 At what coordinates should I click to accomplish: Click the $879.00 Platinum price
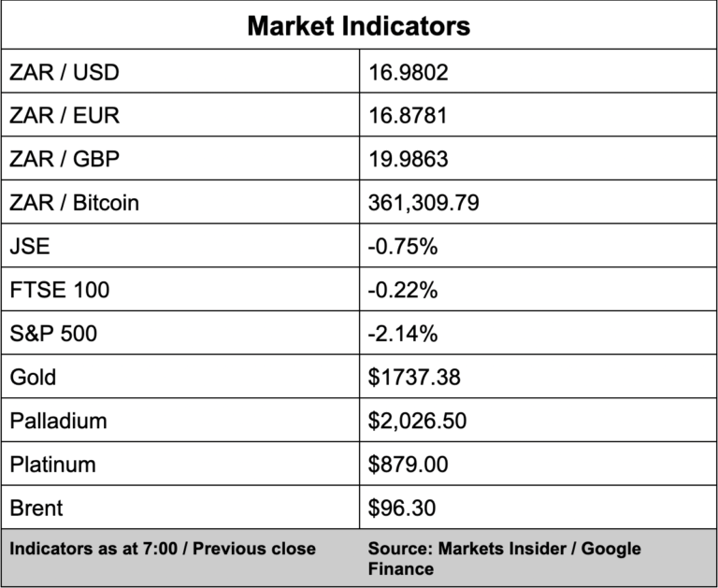[x=409, y=465]
